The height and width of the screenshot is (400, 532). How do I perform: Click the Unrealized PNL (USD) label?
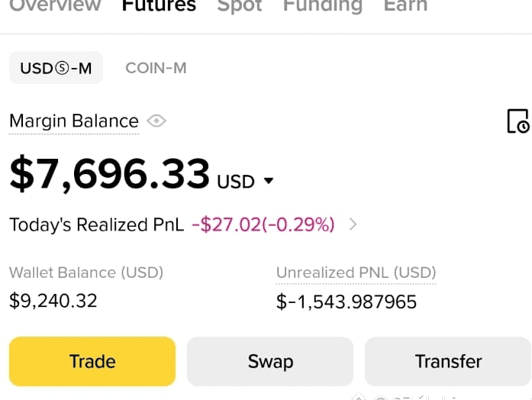pyautogui.click(x=356, y=273)
